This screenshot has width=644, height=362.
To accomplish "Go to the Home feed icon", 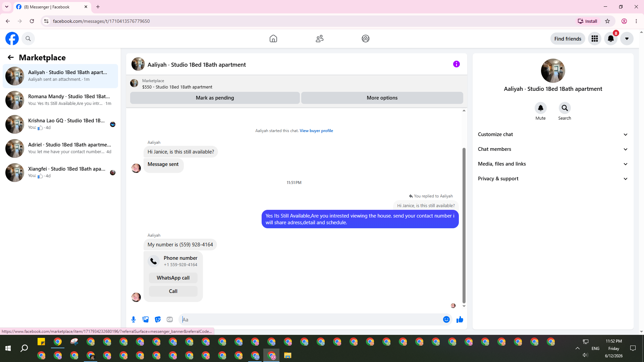I will pos(273,39).
